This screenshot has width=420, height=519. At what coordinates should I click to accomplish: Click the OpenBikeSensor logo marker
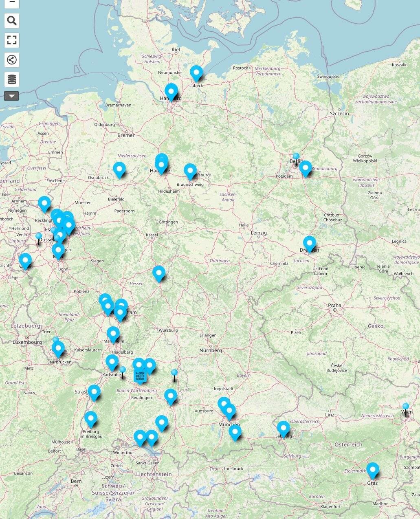click(x=140, y=376)
